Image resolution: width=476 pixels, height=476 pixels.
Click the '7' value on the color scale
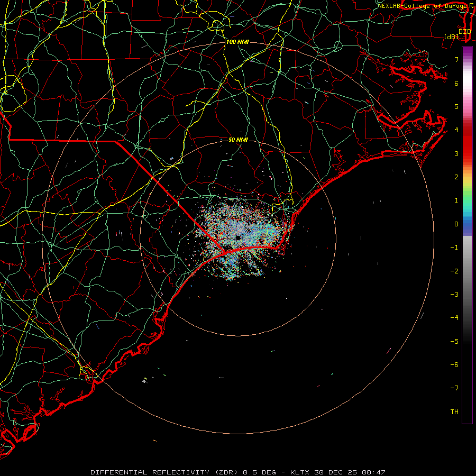point(456,59)
